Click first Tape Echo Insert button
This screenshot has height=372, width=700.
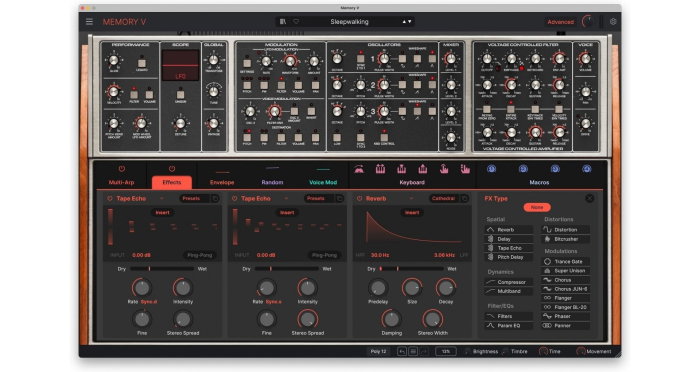click(x=162, y=213)
